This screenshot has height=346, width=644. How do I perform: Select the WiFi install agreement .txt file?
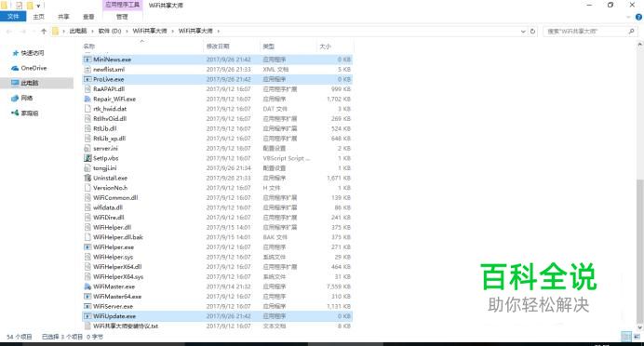(x=126, y=326)
